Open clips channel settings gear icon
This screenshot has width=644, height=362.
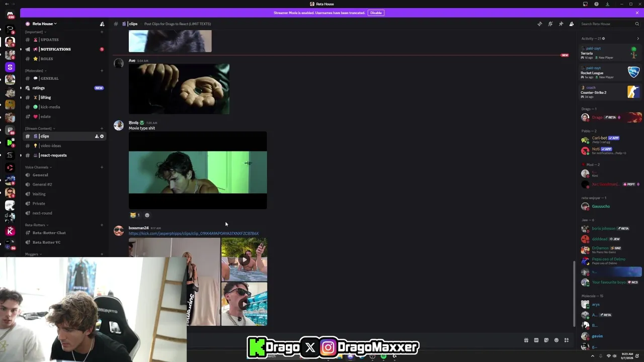102,136
